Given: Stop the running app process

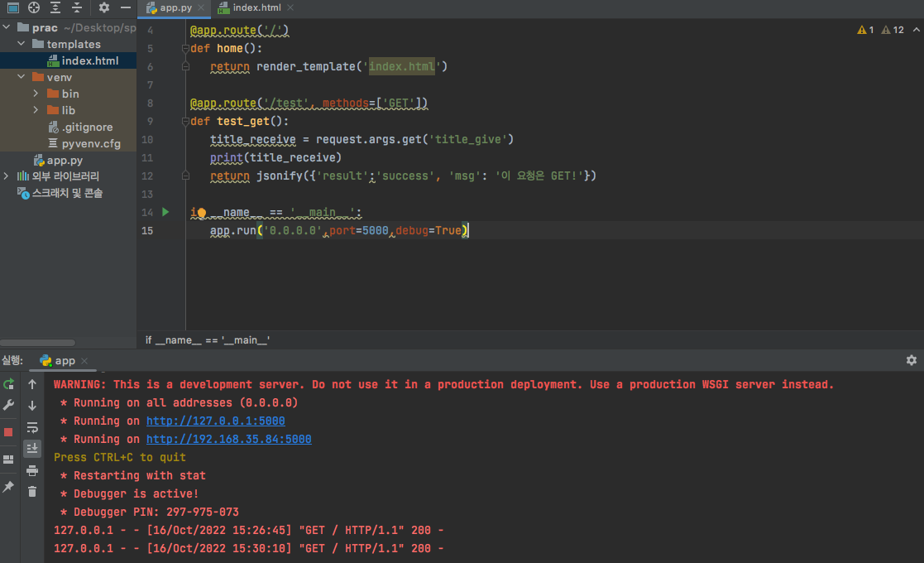Looking at the screenshot, I should click(8, 432).
